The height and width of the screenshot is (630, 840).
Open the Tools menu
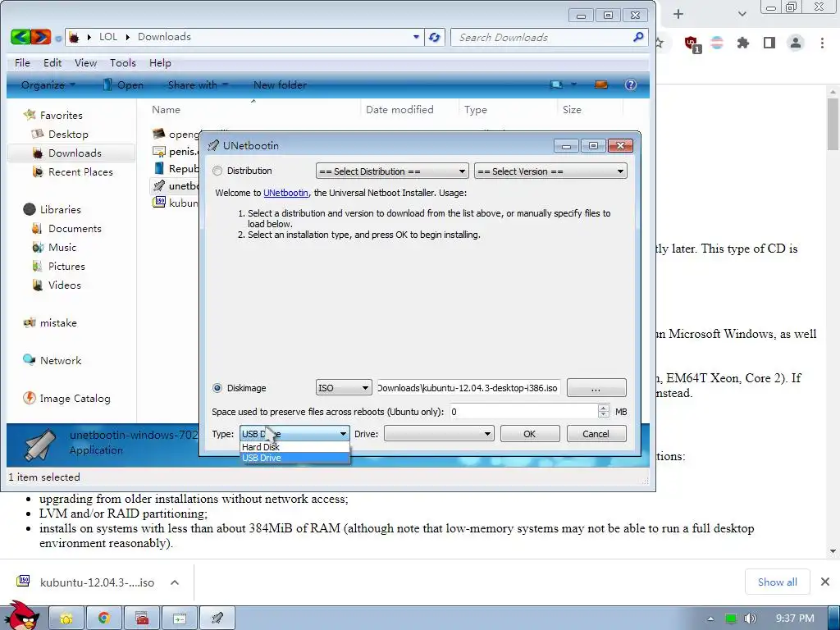click(123, 62)
